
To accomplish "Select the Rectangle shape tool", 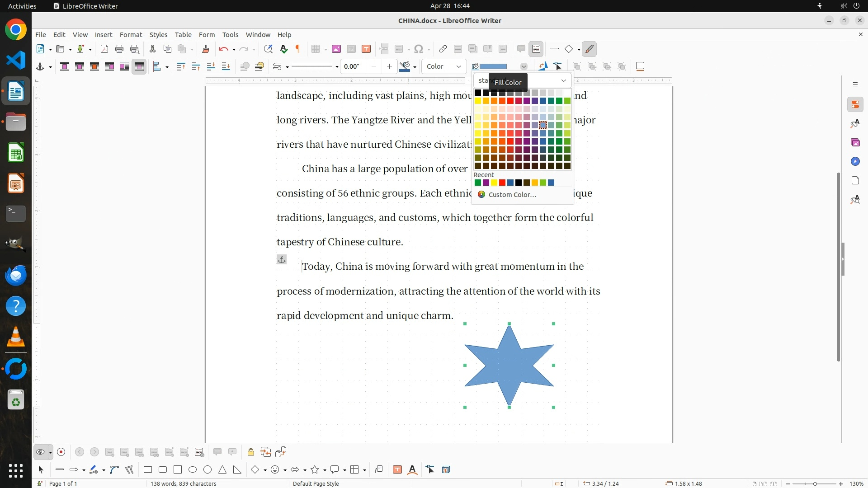I will 148,469.
